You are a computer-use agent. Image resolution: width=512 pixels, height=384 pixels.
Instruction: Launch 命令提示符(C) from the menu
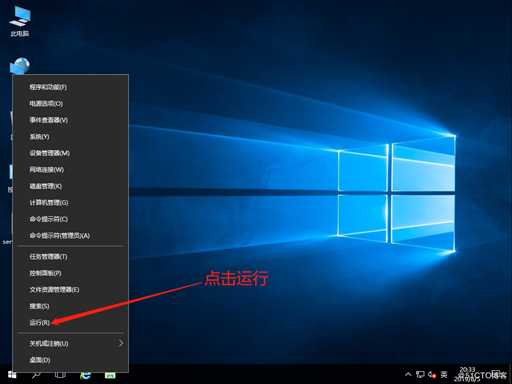coord(70,219)
